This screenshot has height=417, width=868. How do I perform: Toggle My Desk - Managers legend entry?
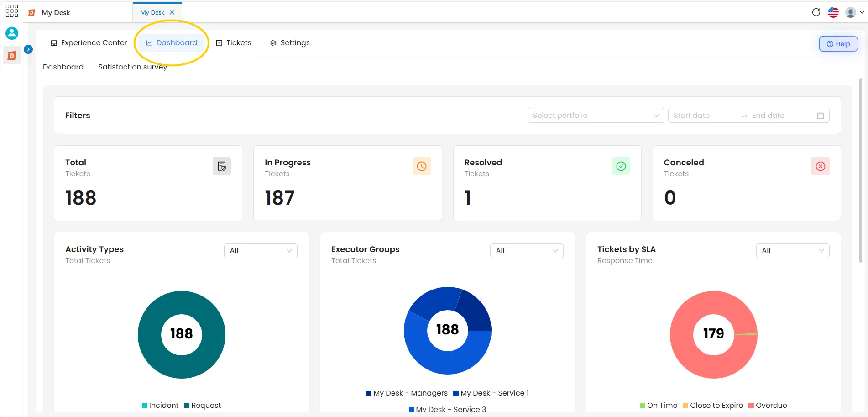point(407,393)
